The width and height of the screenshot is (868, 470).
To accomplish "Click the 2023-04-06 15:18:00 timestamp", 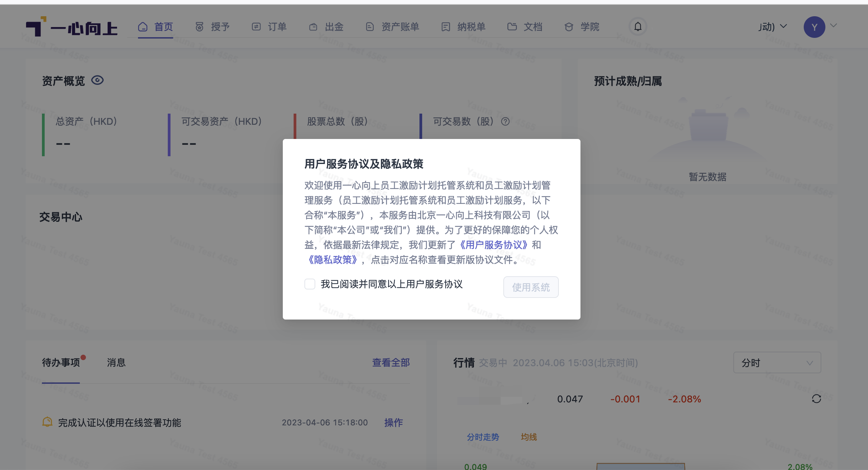I will point(325,423).
